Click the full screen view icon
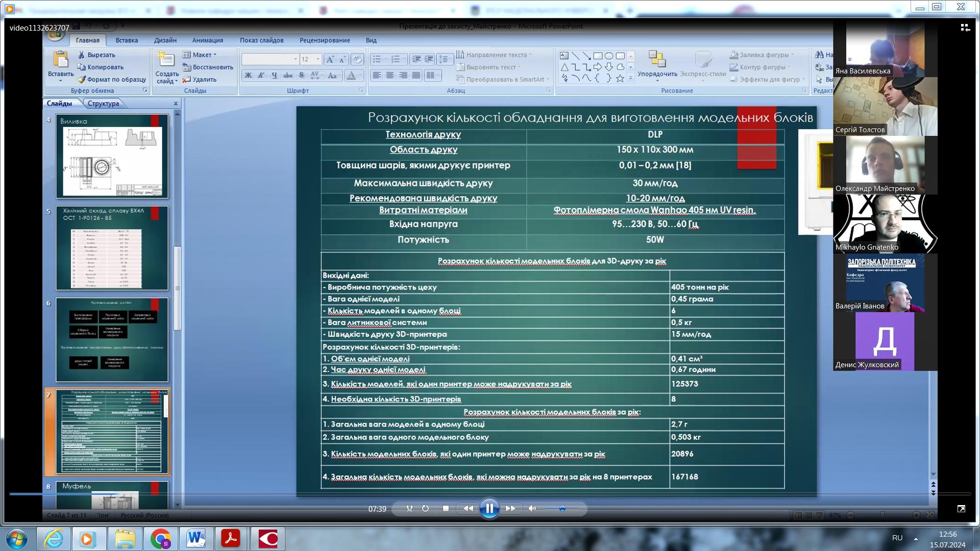The image size is (980, 551). point(961,509)
